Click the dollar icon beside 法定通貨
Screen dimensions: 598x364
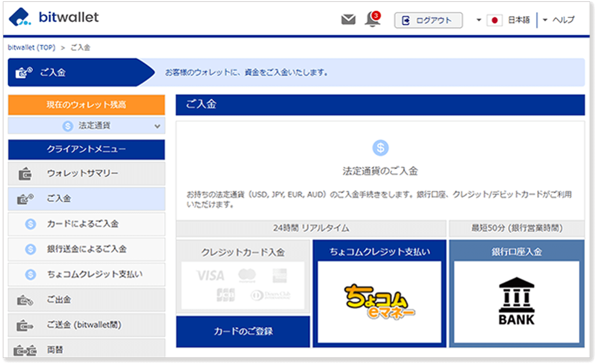[68, 126]
